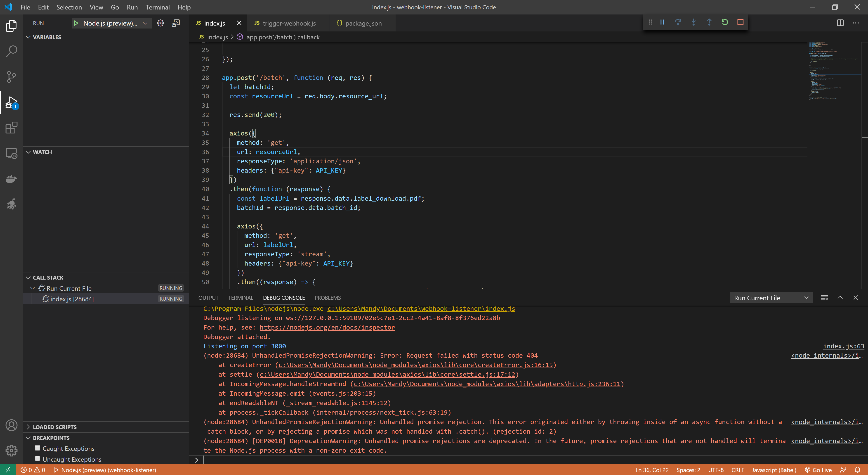Click the Step Over debug icon
This screenshot has width=868, height=475.
[x=677, y=22]
